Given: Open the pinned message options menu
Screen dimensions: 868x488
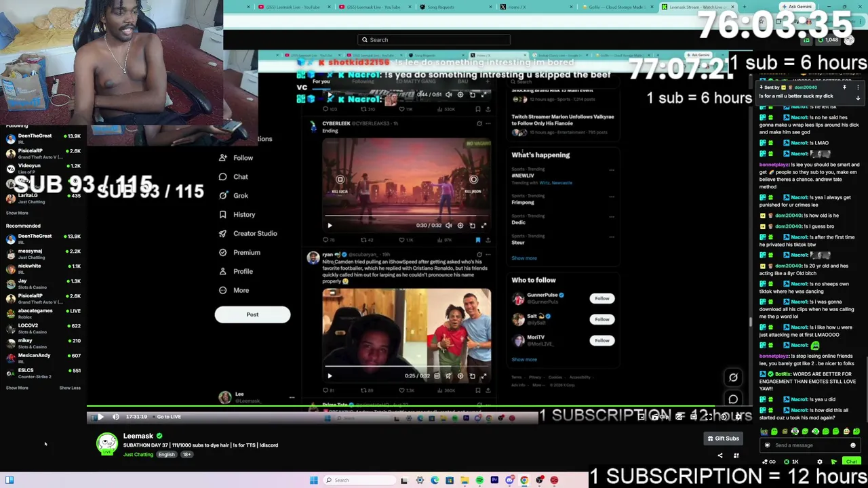Looking at the screenshot, I should click(858, 87).
